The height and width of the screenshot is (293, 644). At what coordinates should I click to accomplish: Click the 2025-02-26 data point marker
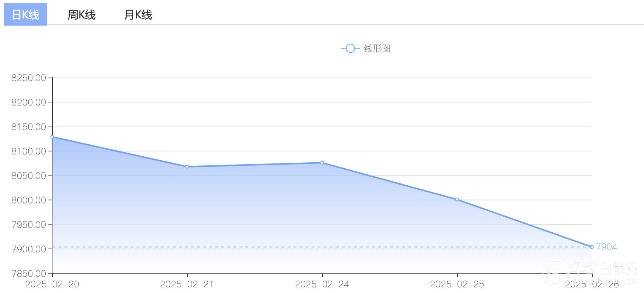tap(592, 247)
